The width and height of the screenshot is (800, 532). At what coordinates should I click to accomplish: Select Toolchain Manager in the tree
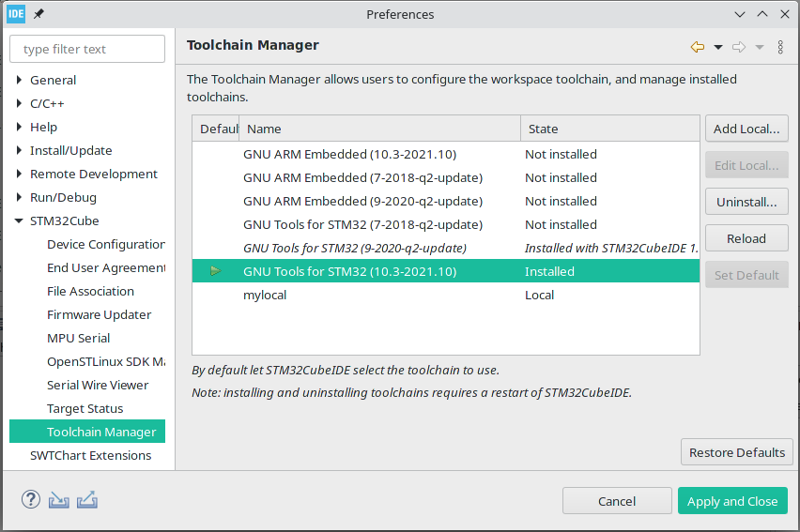coord(87,432)
